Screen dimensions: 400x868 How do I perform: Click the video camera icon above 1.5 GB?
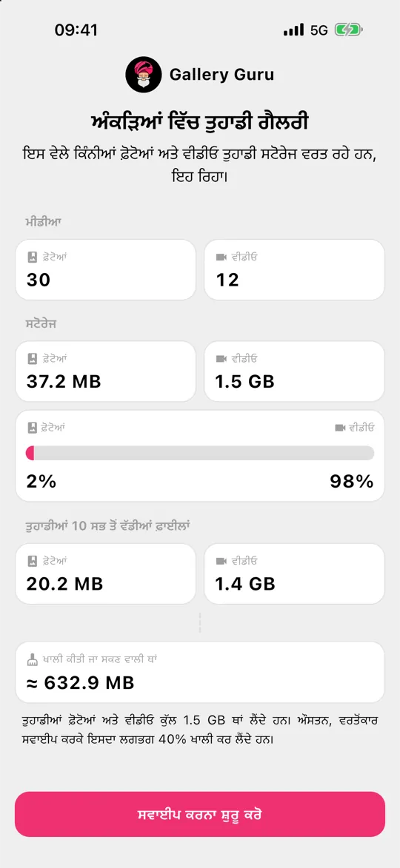point(221,359)
